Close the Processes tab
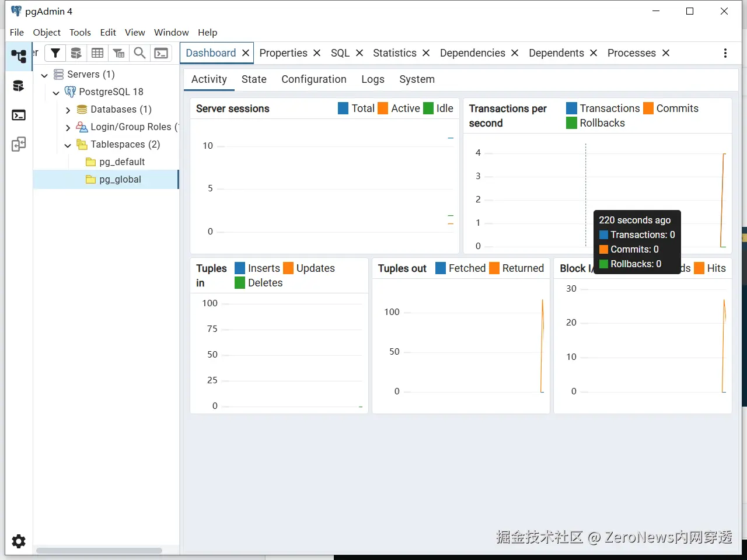 666,53
